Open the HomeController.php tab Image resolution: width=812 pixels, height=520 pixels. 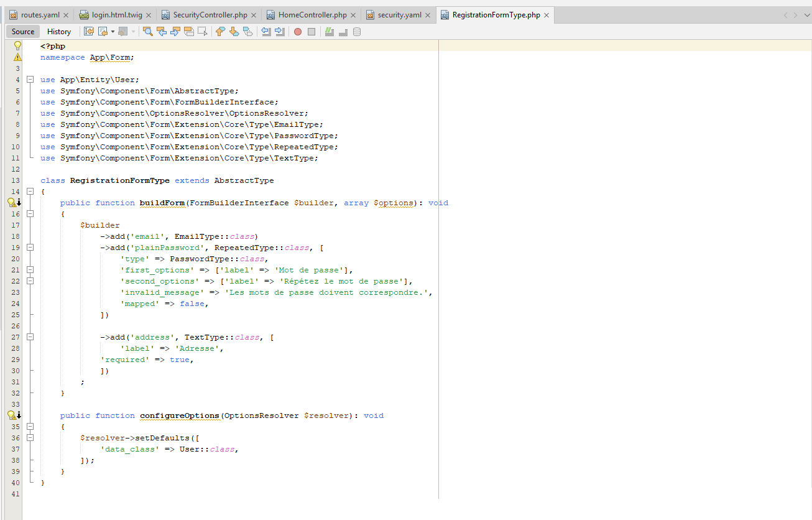(x=313, y=15)
